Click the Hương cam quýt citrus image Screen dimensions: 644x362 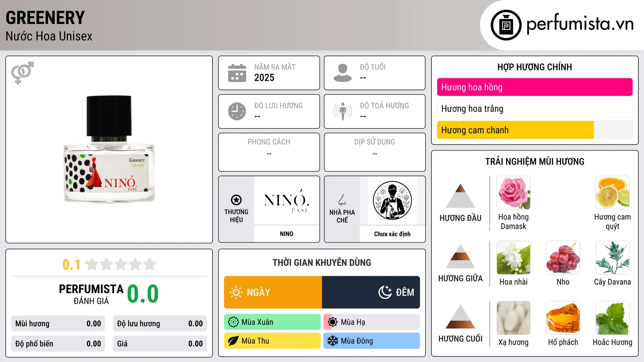pos(613,193)
